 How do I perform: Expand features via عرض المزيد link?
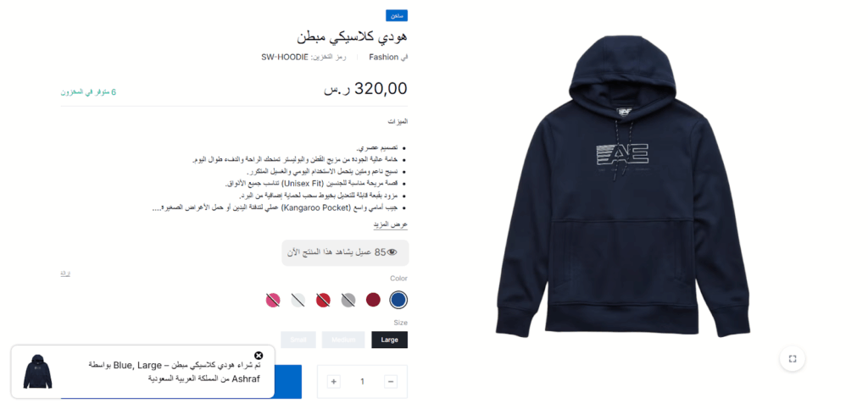pos(390,225)
